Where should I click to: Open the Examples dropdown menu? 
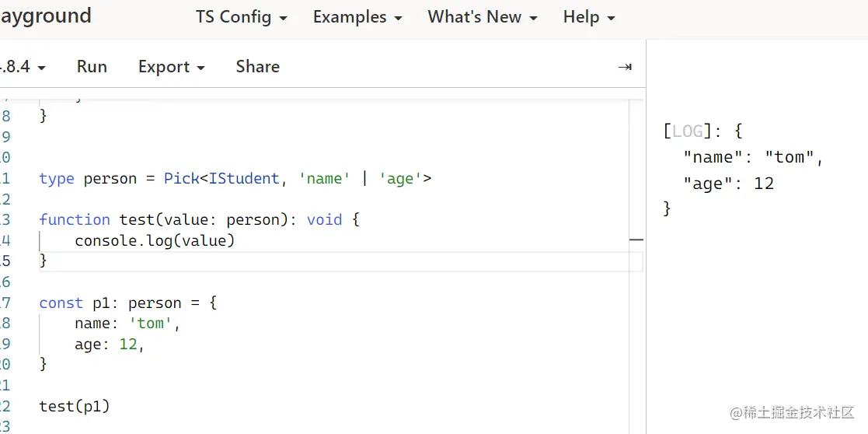(357, 17)
